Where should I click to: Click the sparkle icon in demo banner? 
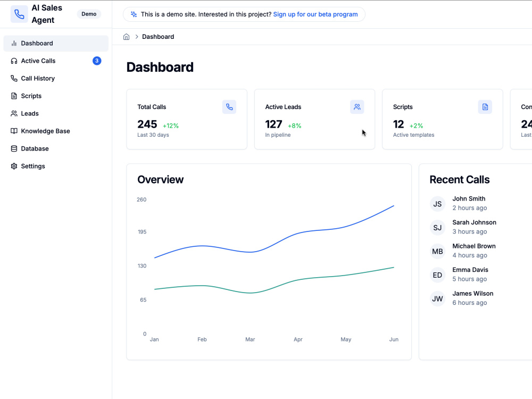(134, 14)
